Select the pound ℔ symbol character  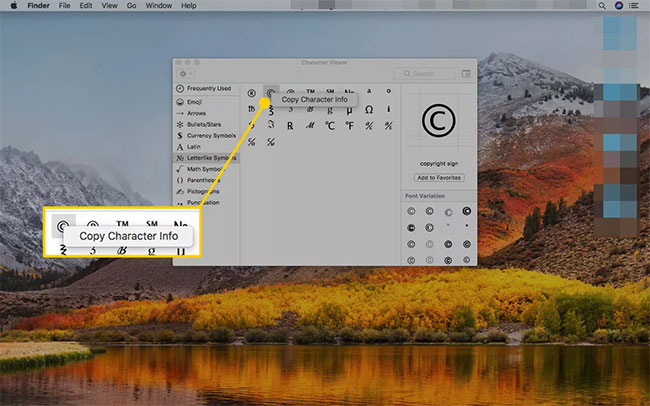tap(252, 109)
